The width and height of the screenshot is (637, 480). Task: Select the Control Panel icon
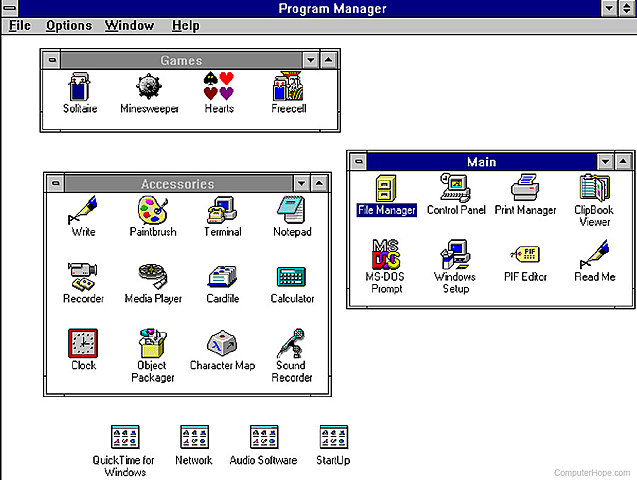[x=455, y=188]
